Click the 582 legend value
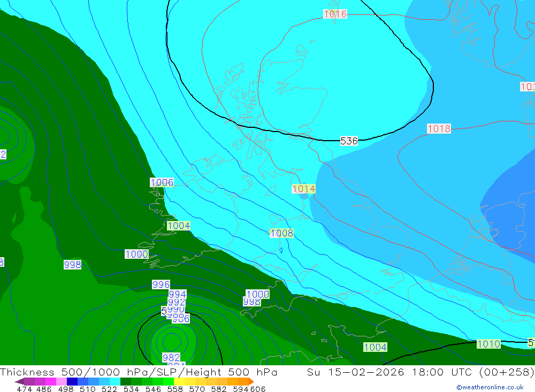This screenshot has height=392, width=535. 219,389
